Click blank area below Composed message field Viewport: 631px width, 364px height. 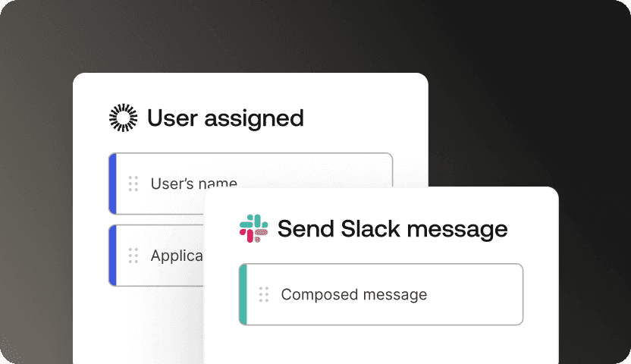pyautogui.click(x=379, y=345)
